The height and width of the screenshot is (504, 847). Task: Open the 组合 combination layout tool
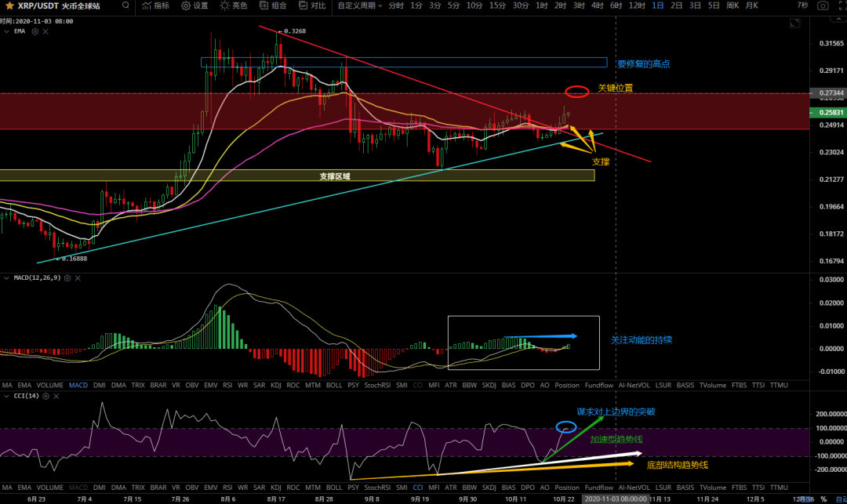[x=272, y=5]
